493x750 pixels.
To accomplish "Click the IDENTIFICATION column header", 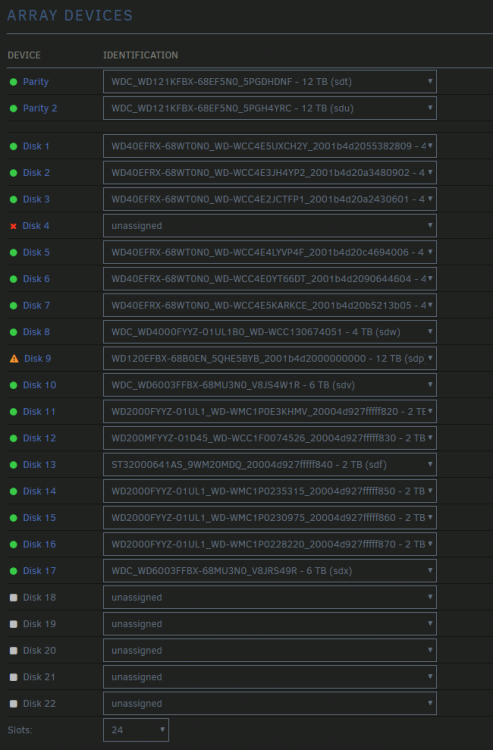I will click(141, 55).
